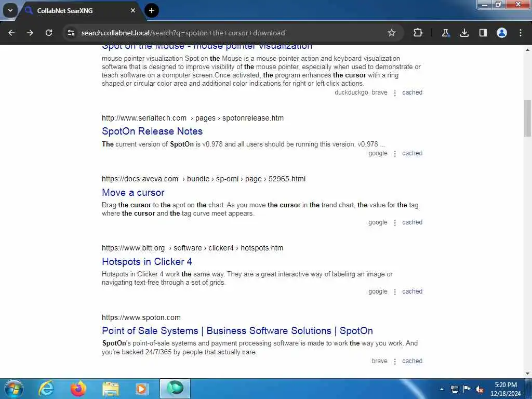Open network status tray icon

click(x=454, y=389)
